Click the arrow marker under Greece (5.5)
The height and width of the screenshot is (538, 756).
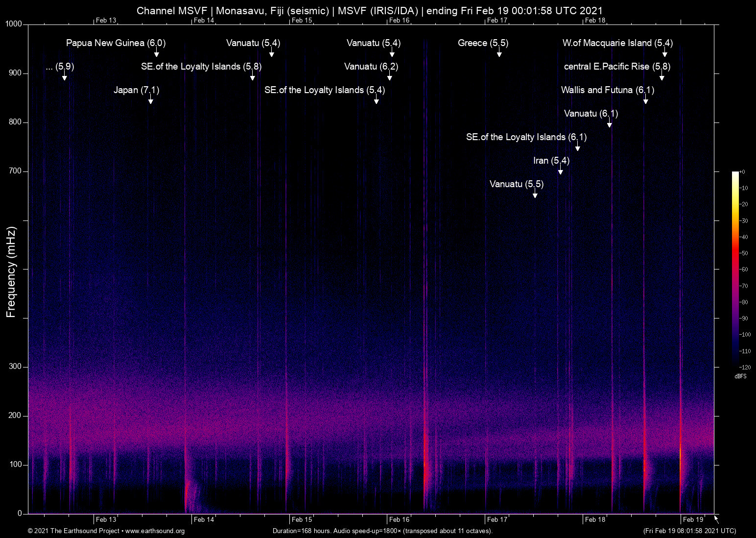coord(499,54)
